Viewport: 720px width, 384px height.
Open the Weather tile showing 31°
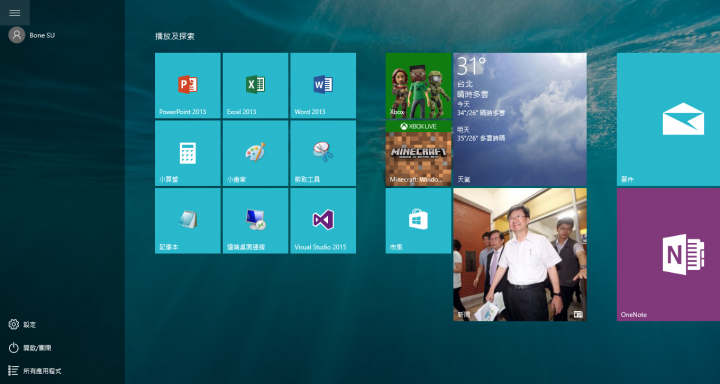click(x=520, y=119)
